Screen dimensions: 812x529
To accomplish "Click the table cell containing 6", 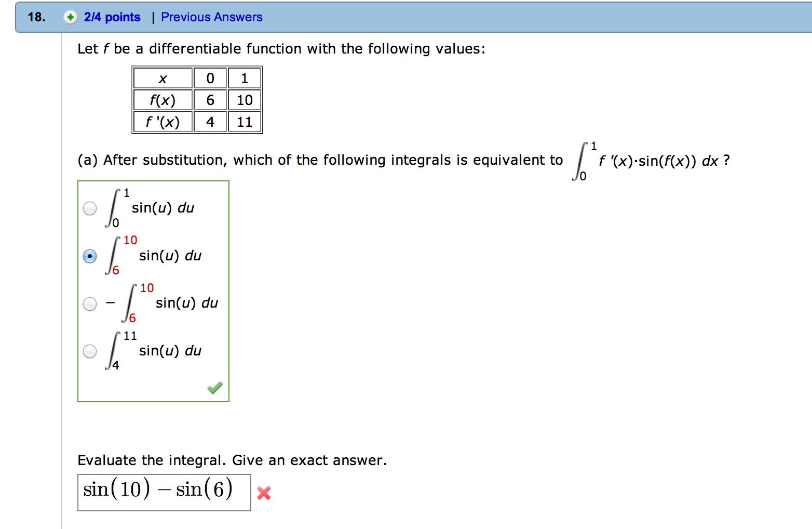I will click(x=210, y=100).
